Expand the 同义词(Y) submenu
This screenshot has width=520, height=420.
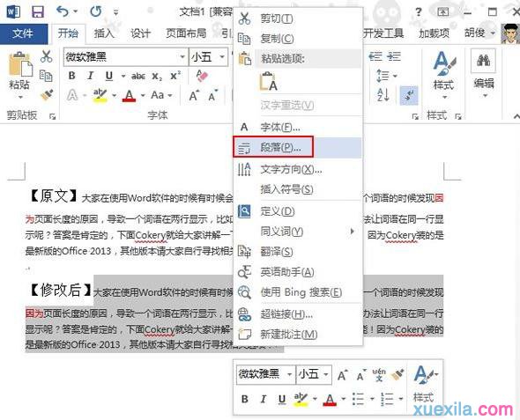[x=298, y=232]
